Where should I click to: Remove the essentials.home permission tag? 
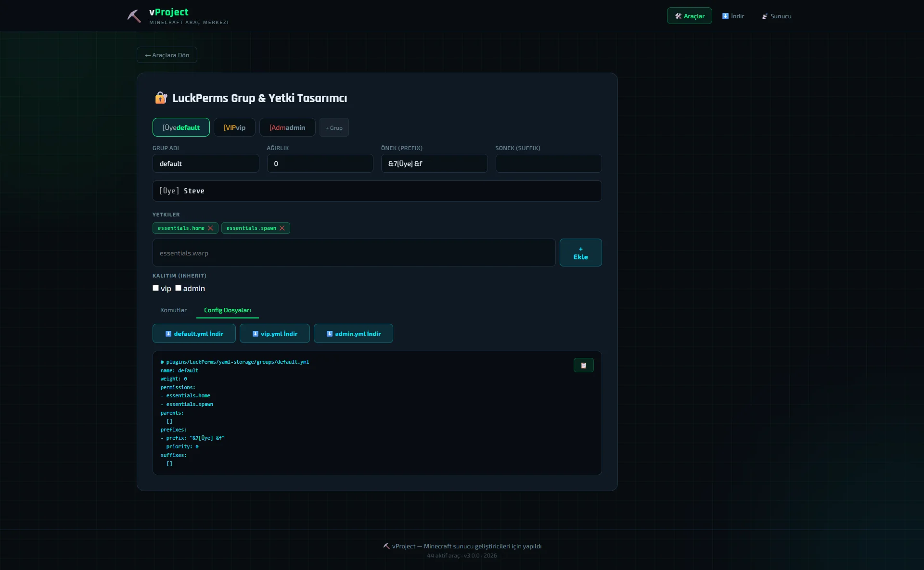tap(210, 228)
